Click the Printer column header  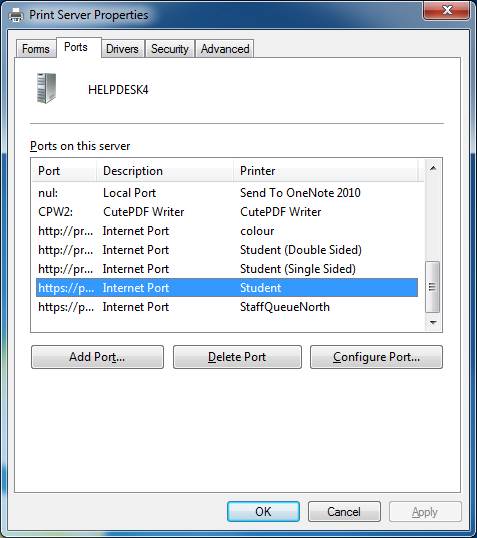[x=326, y=171]
